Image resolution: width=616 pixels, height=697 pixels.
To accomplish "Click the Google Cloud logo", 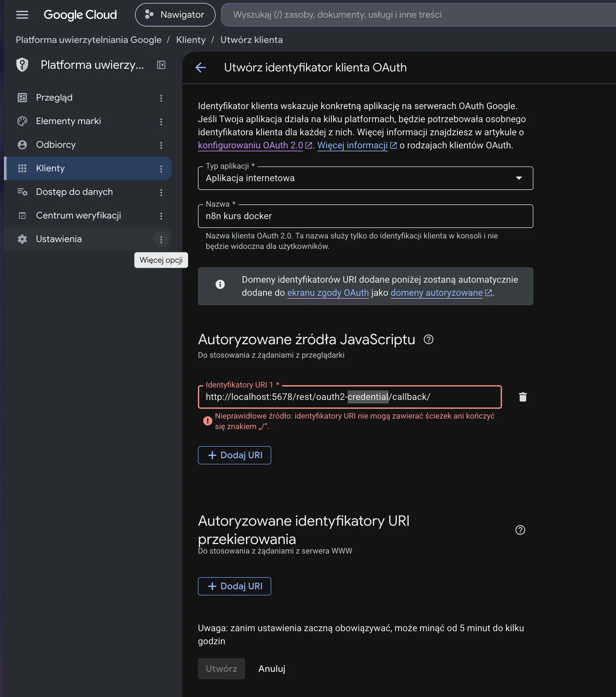I will coord(80,15).
